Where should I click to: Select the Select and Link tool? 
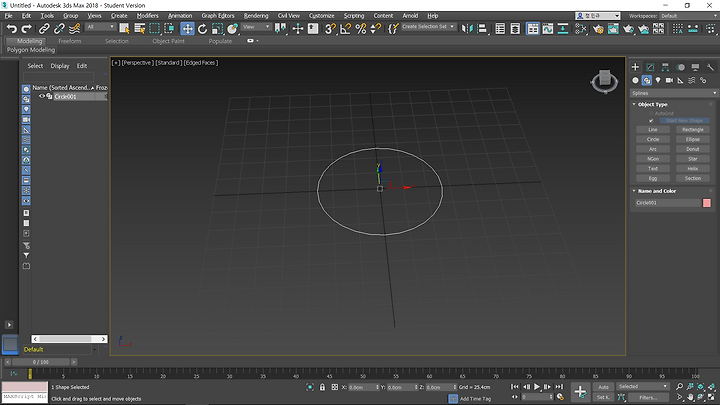click(44, 29)
